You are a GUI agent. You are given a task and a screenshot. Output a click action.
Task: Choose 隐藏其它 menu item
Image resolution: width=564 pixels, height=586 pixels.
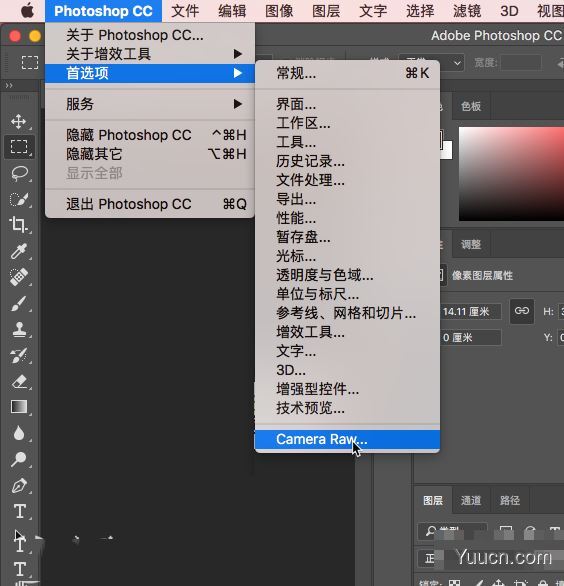click(150, 154)
